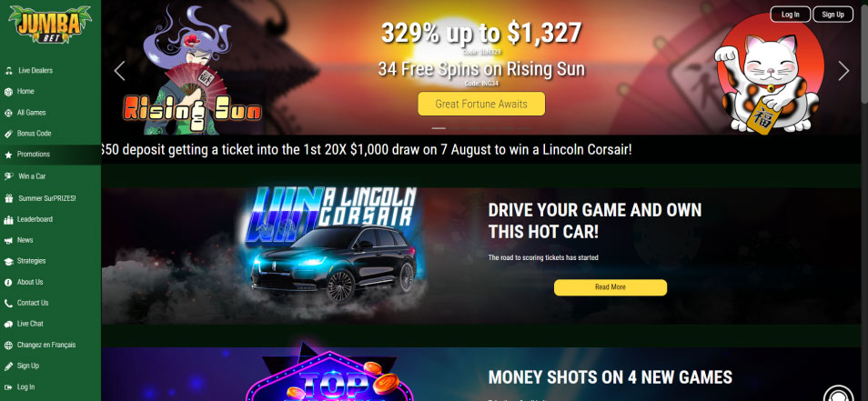Select the first carousel slide indicator
The height and width of the screenshot is (401, 868).
pos(439,128)
